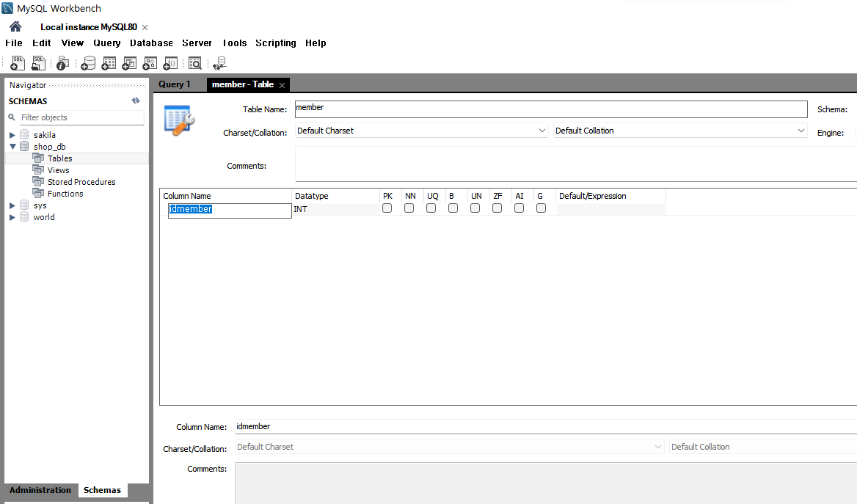Click the filter objects search icon
The height and width of the screenshot is (504, 857).
click(x=12, y=117)
